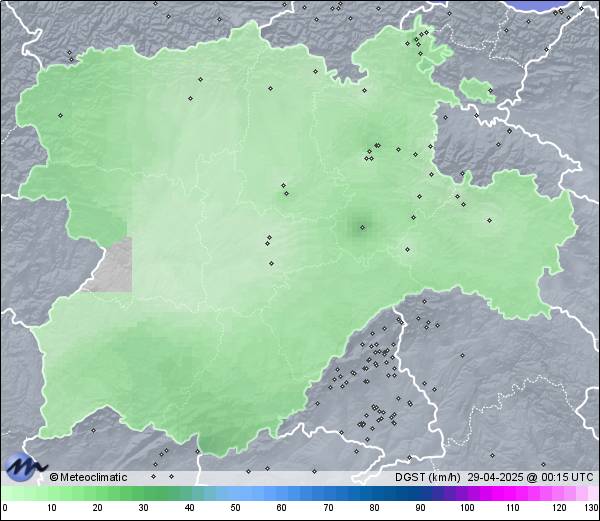The height and width of the screenshot is (521, 600).
Task: Pick the light green legend color above 10
Action: (52, 493)
